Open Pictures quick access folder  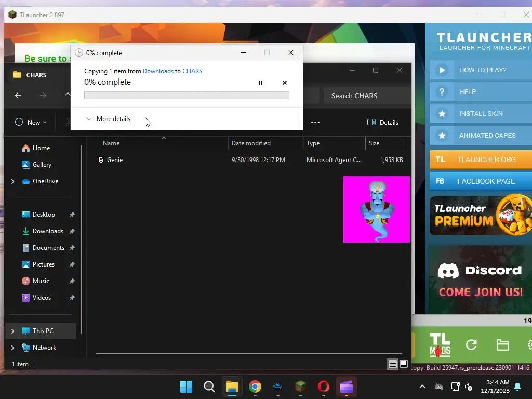click(38, 264)
